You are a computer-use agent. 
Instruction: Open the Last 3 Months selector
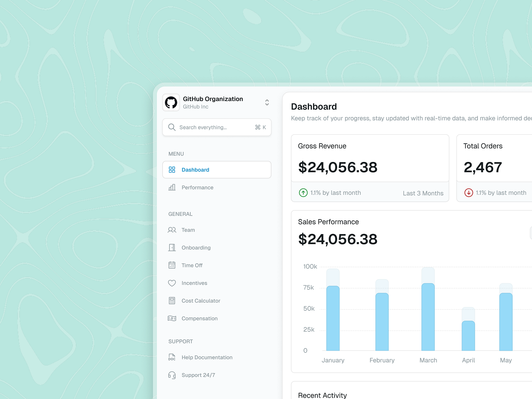pos(423,194)
